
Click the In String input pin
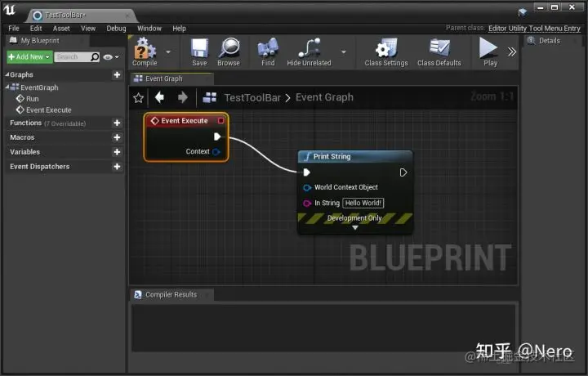pos(307,203)
